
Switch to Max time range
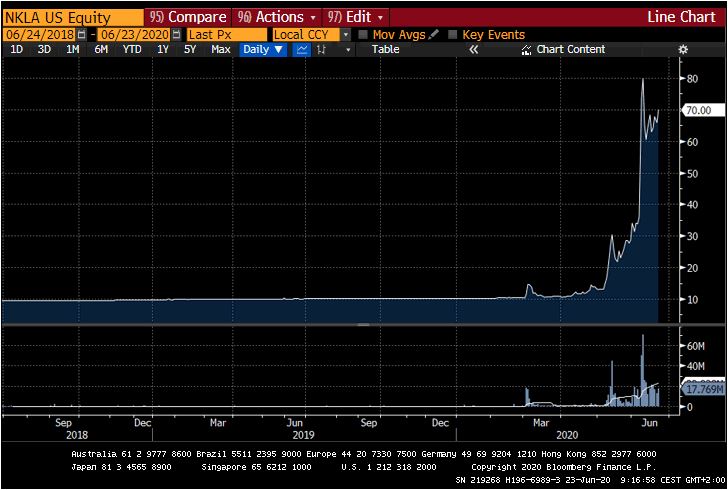(x=221, y=49)
